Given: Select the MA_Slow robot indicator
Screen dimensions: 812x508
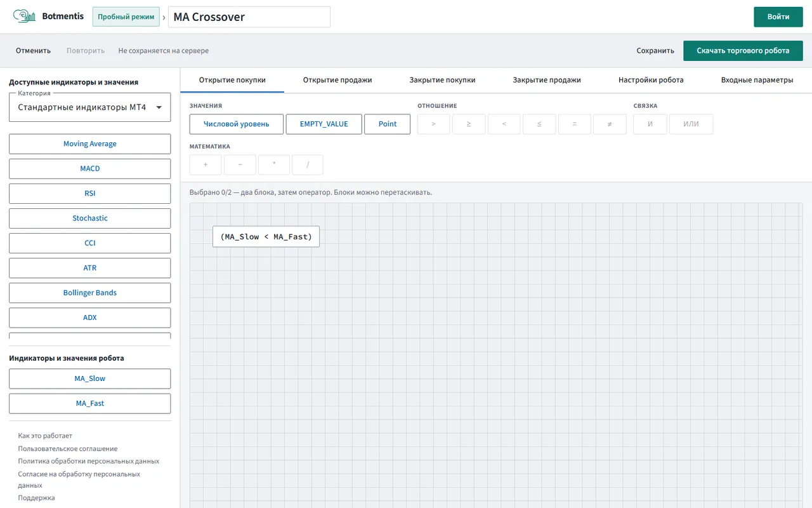Looking at the screenshot, I should click(x=90, y=378).
